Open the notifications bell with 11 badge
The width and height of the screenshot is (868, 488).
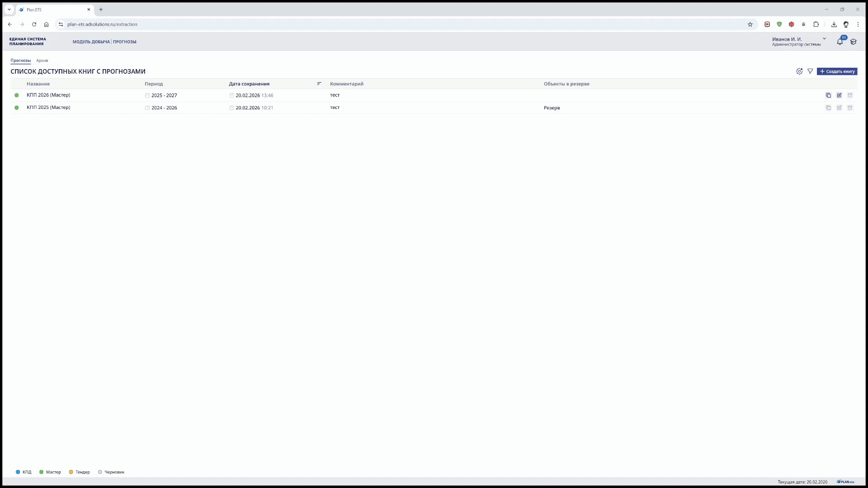click(840, 42)
